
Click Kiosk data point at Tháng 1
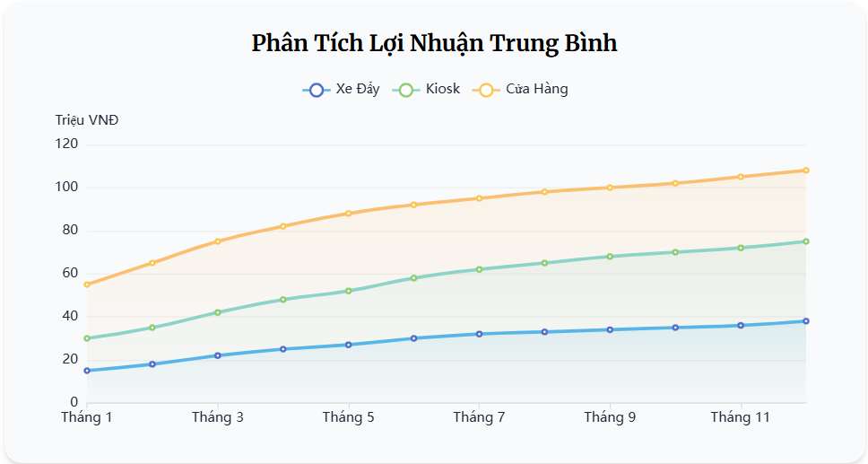(x=87, y=338)
